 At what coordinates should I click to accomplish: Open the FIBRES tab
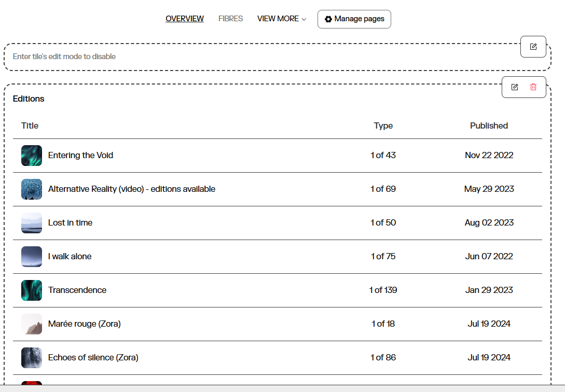point(230,19)
